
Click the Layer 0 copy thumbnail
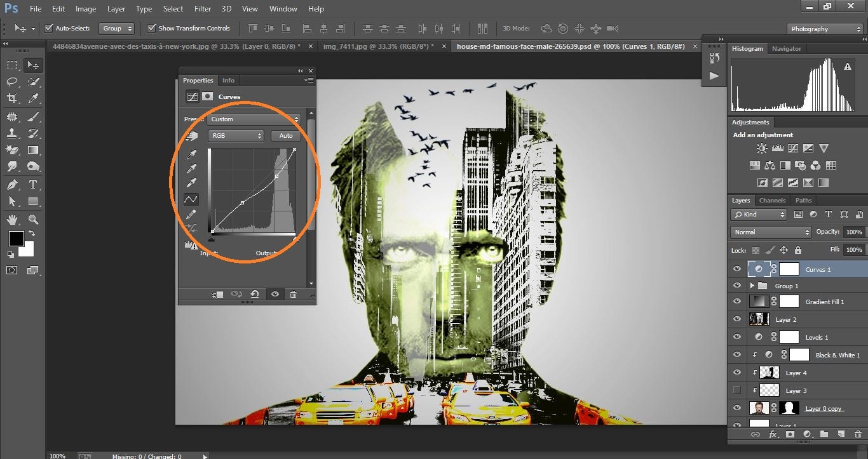point(759,408)
